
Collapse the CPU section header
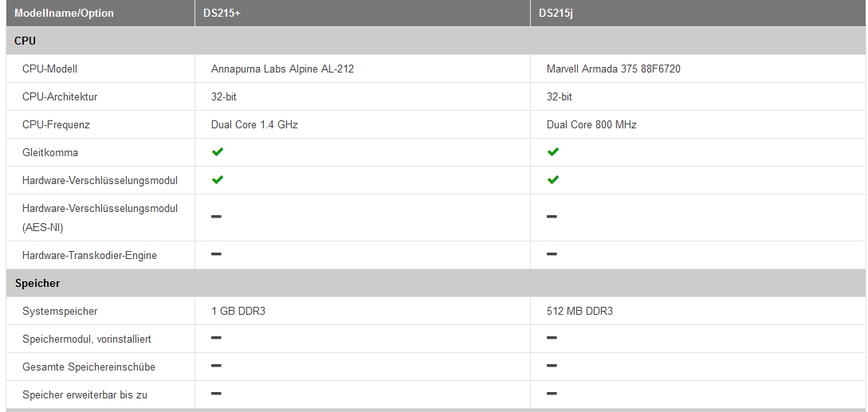click(x=436, y=41)
